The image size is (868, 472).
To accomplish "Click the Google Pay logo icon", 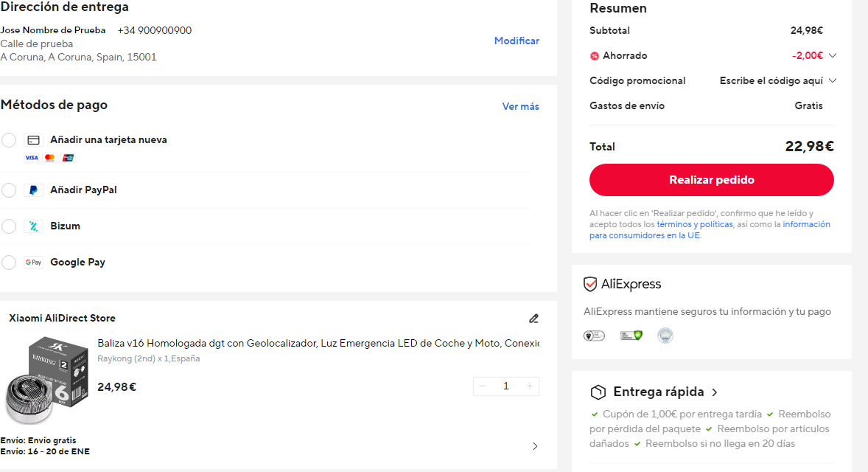I will coord(33,262).
